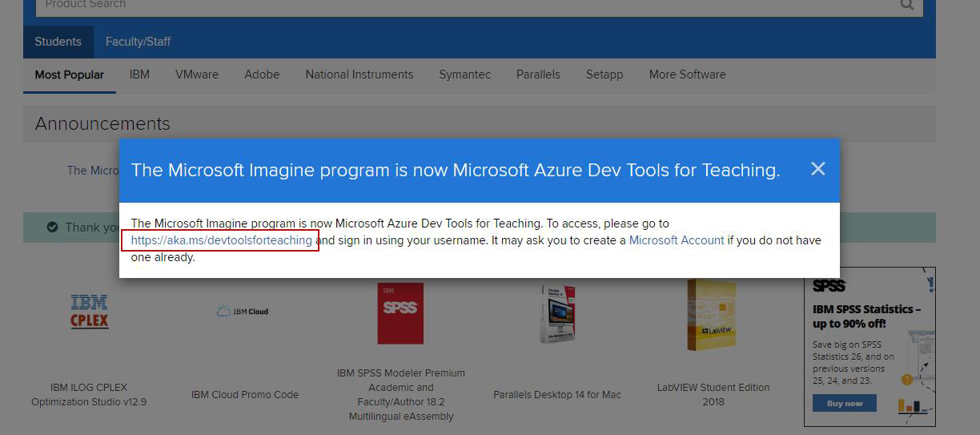This screenshot has width=980, height=435.
Task: Switch to the Faculty/Staff tab
Action: 138,42
